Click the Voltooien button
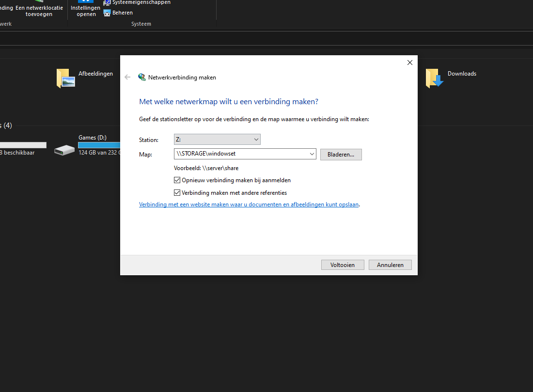The image size is (533, 392). [x=343, y=265]
